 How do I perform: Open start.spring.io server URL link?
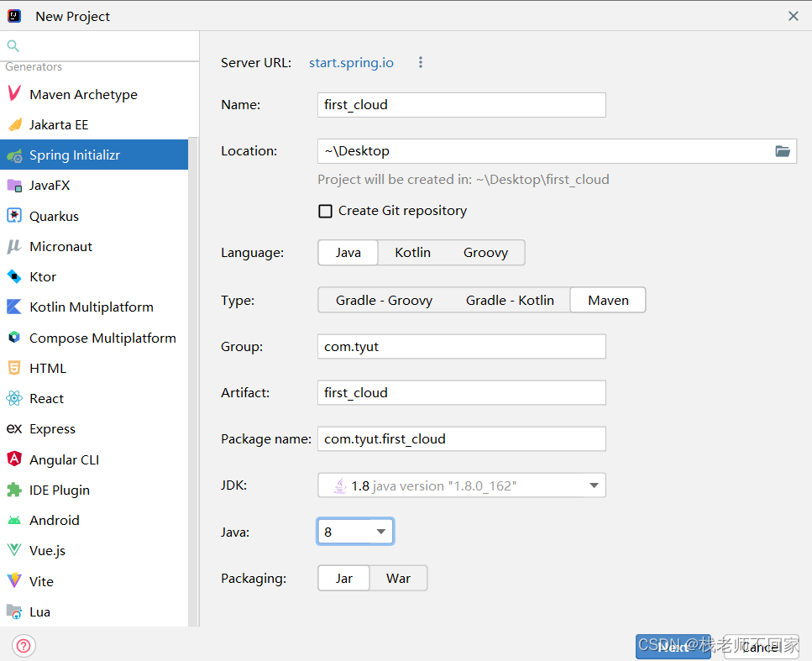[x=351, y=63]
